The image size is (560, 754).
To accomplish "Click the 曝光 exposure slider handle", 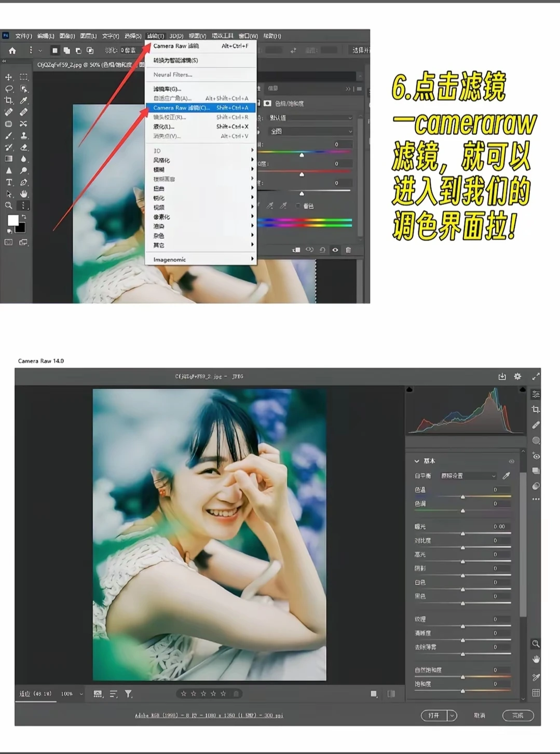I will 462,533.
